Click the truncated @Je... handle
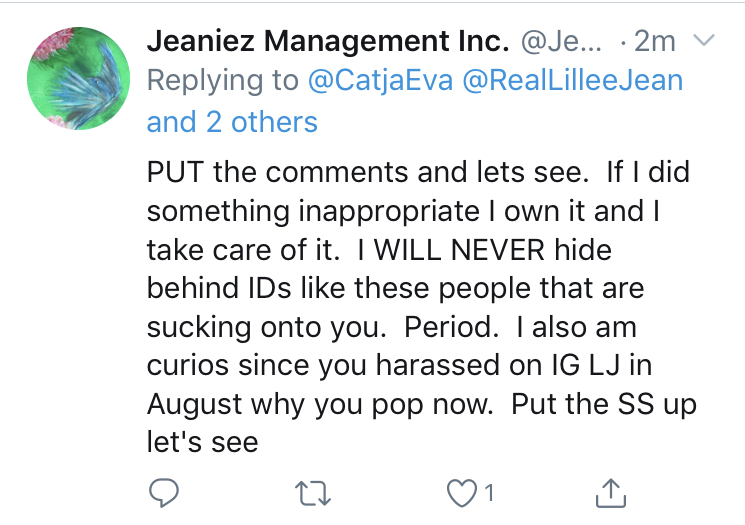Image resolution: width=745 pixels, height=525 pixels. pyautogui.click(x=562, y=42)
